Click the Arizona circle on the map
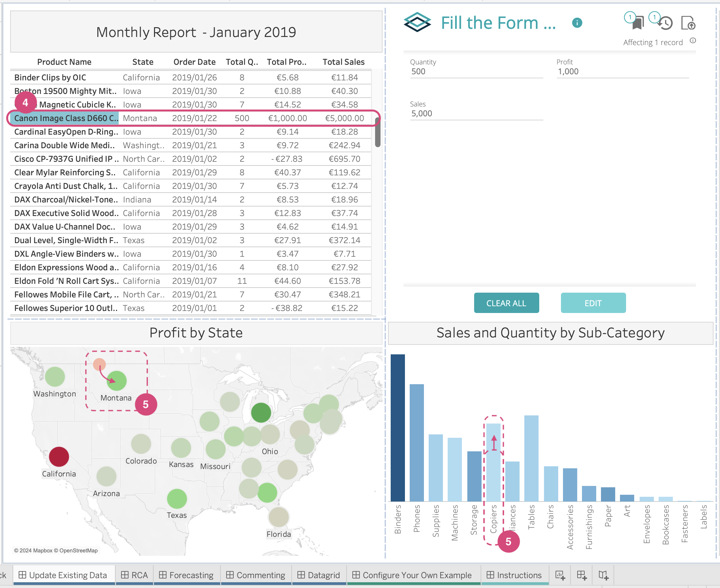The image size is (720, 588). pyautogui.click(x=106, y=476)
